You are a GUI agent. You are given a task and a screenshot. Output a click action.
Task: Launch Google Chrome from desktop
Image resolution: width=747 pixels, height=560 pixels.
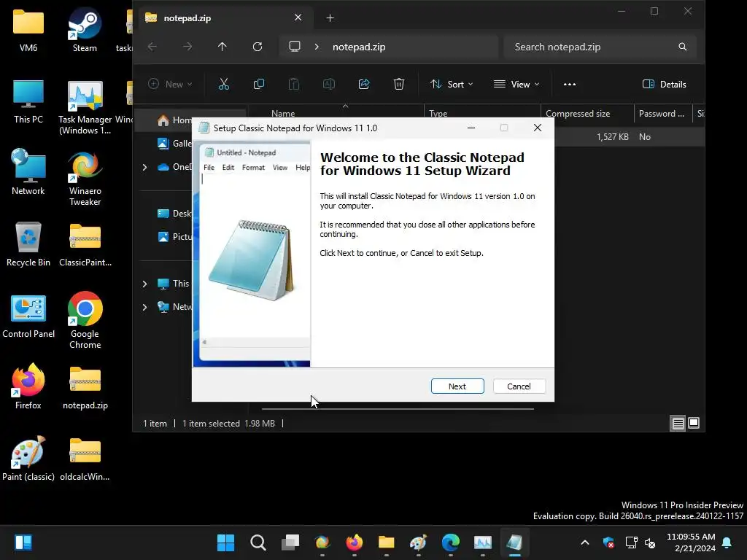pos(85,321)
